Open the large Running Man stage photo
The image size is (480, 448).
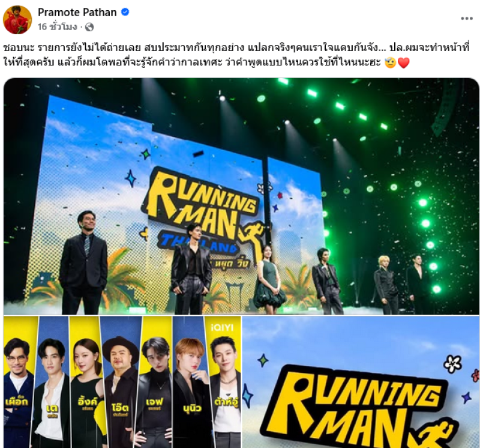[241, 196]
